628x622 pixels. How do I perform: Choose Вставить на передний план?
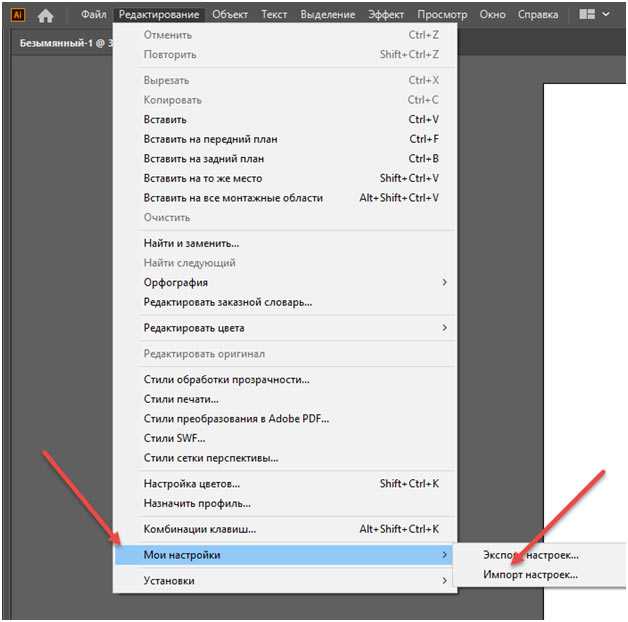285,139
